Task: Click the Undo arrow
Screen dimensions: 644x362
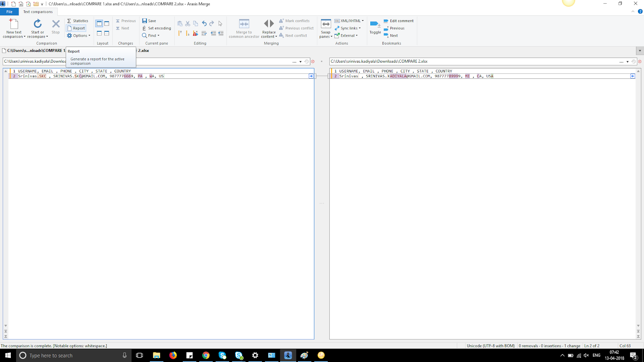Action: [x=204, y=23]
